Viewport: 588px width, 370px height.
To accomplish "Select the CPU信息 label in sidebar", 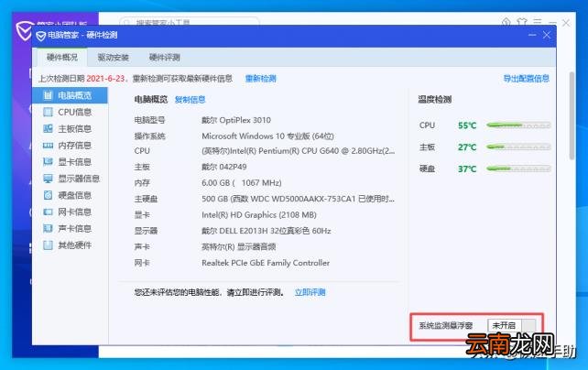I will [74, 112].
